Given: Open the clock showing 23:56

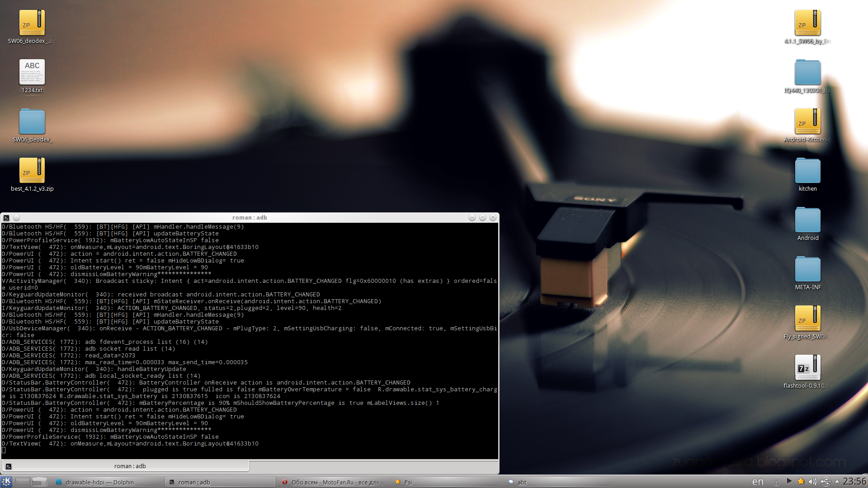Looking at the screenshot, I should click(x=854, y=482).
